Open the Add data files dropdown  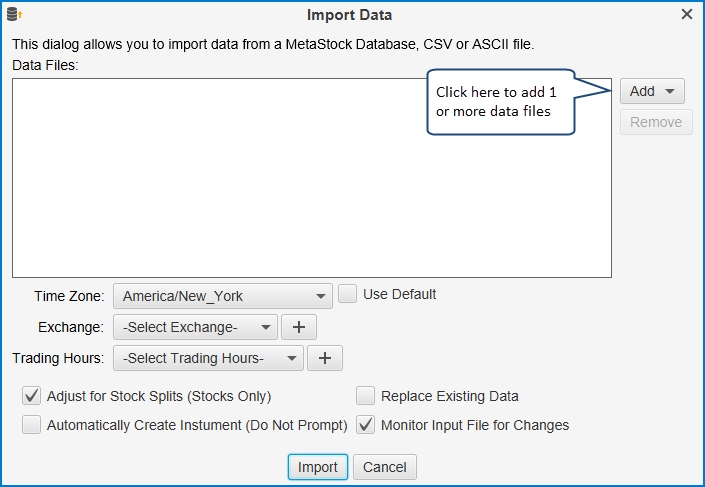point(651,91)
